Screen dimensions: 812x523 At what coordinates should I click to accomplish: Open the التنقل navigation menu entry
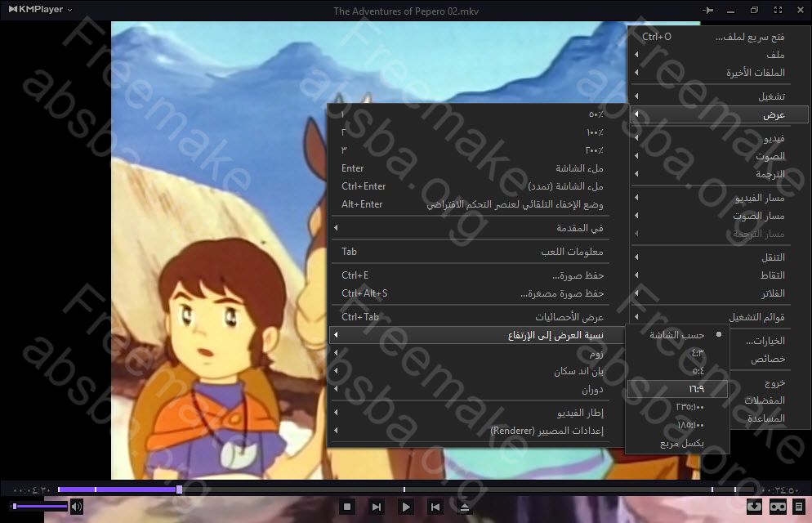pyautogui.click(x=719, y=257)
